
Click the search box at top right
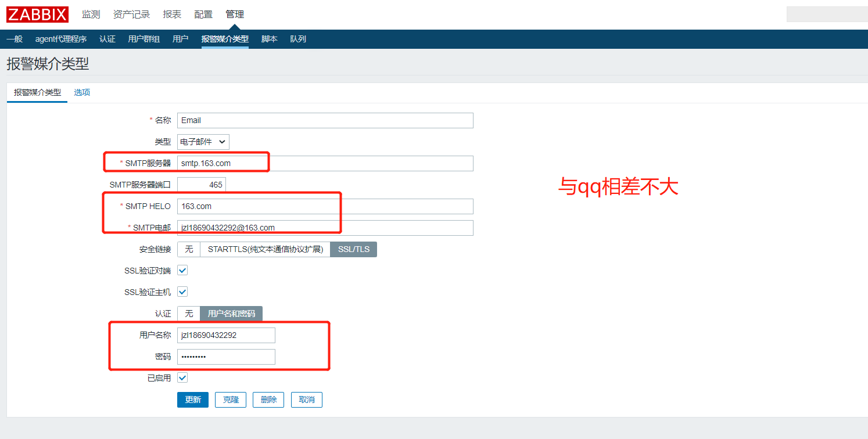pos(827,15)
